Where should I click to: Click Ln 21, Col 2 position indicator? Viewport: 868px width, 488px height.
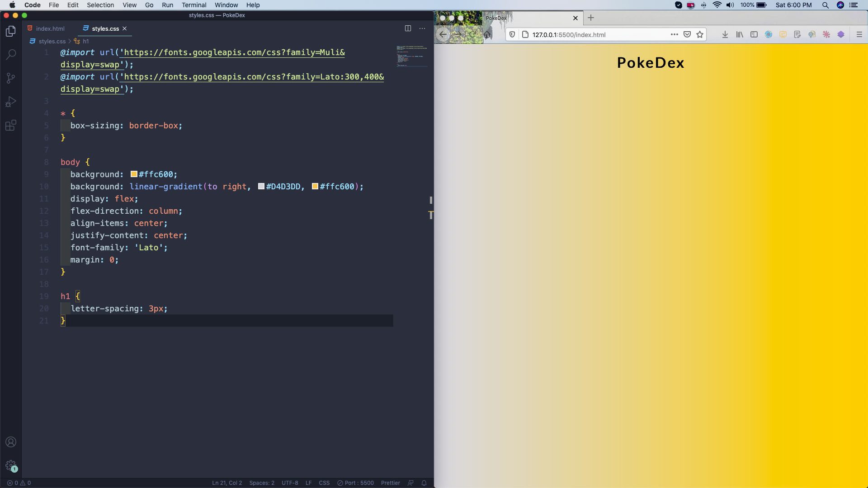[x=227, y=483]
